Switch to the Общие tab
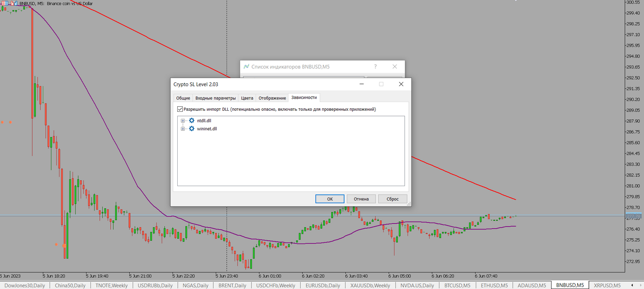 point(183,98)
